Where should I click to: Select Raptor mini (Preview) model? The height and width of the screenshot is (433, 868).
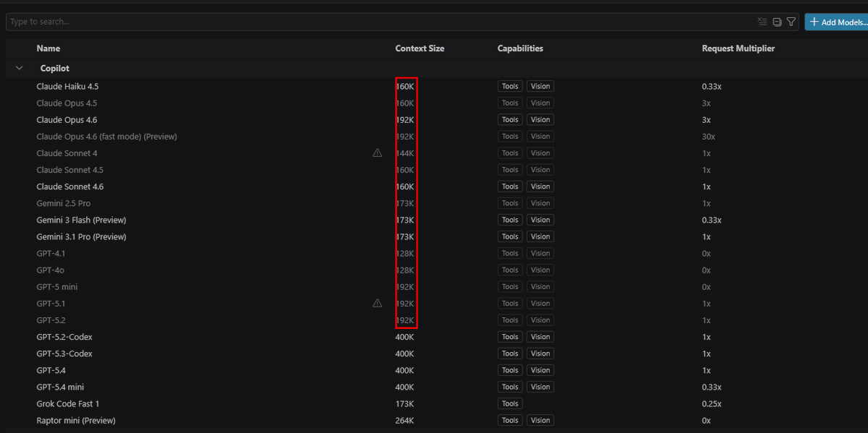76,420
